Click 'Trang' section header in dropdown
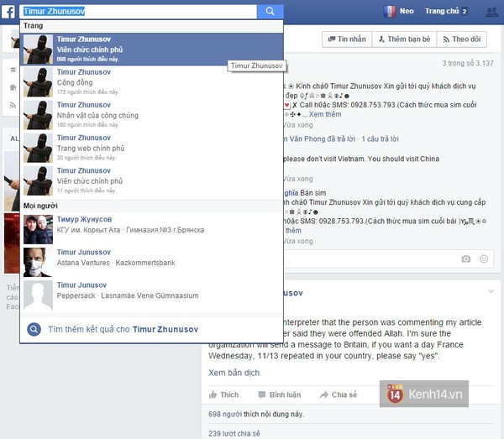 click(33, 26)
